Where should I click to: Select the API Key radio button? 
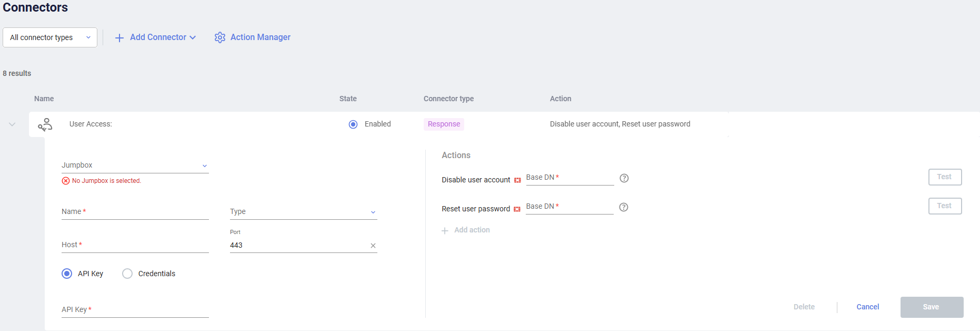[67, 274]
